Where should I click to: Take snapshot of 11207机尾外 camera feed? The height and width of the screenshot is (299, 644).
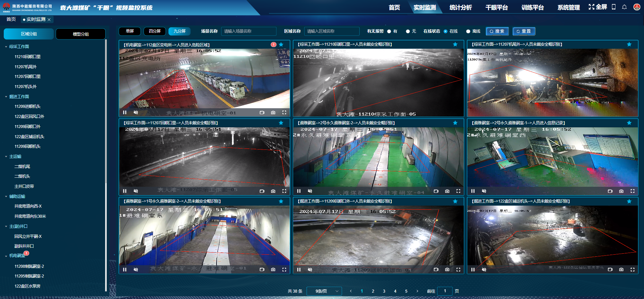(x=621, y=113)
